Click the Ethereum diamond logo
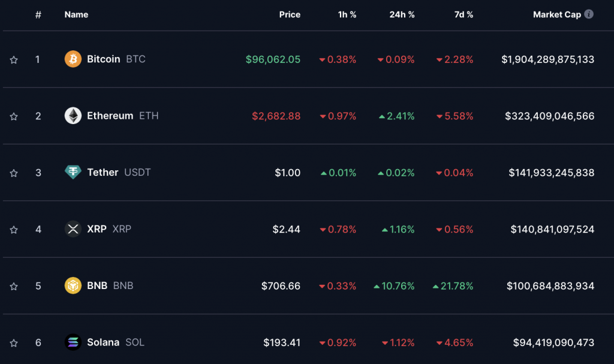The image size is (614, 364). coord(73,116)
